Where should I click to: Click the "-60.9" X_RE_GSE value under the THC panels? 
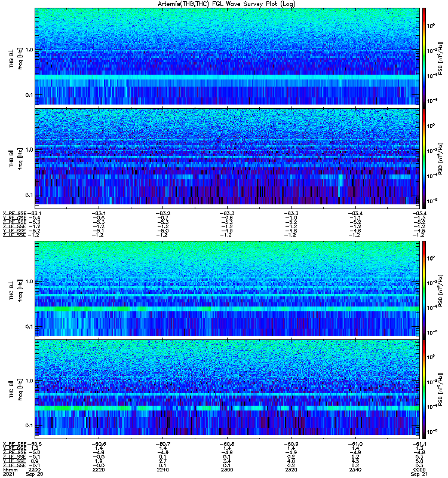click(291, 444)
